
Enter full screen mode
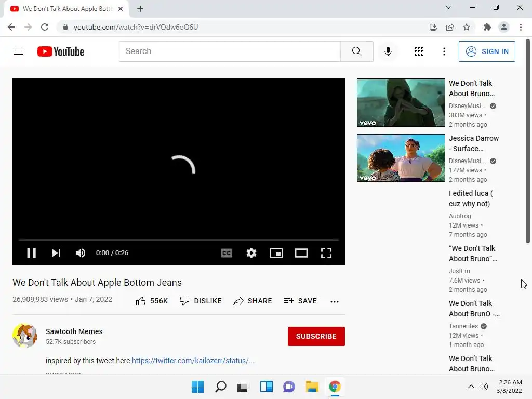pyautogui.click(x=326, y=253)
